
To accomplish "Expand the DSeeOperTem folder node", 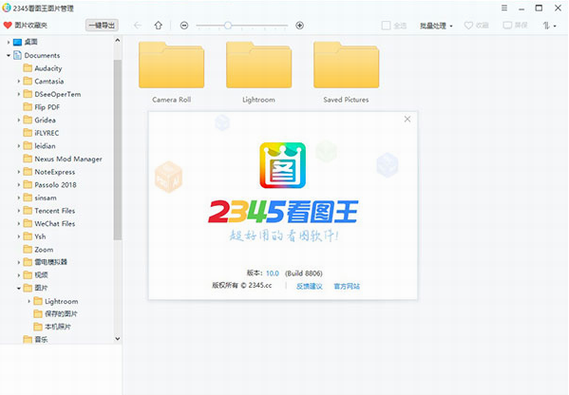I will coord(19,94).
